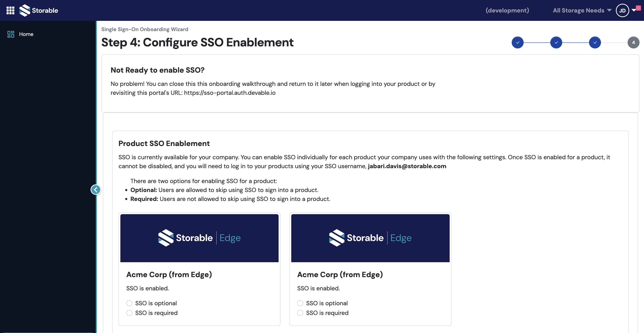Click the Home dashboard icon in sidebar
The image size is (644, 333).
(11, 34)
